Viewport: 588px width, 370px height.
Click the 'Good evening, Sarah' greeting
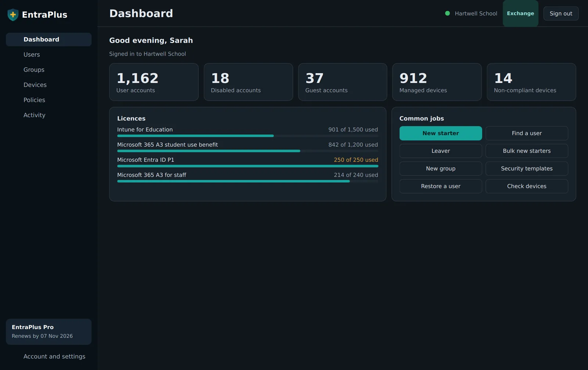point(151,40)
